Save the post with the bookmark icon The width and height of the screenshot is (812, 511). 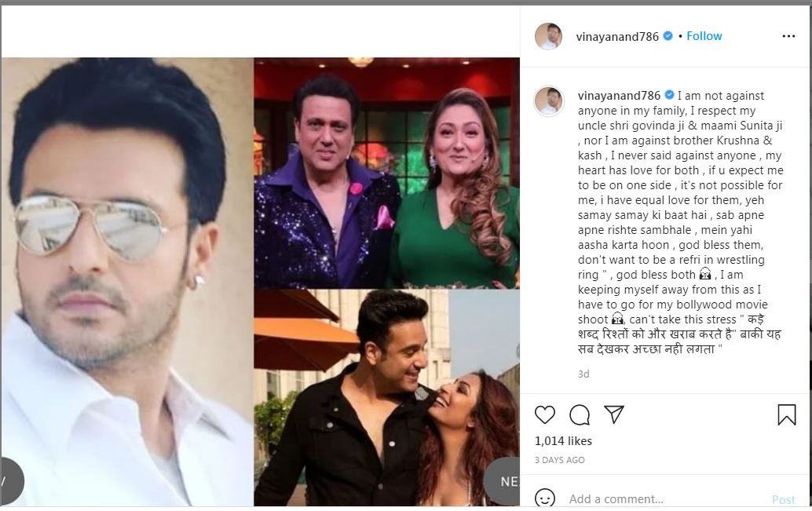(786, 414)
